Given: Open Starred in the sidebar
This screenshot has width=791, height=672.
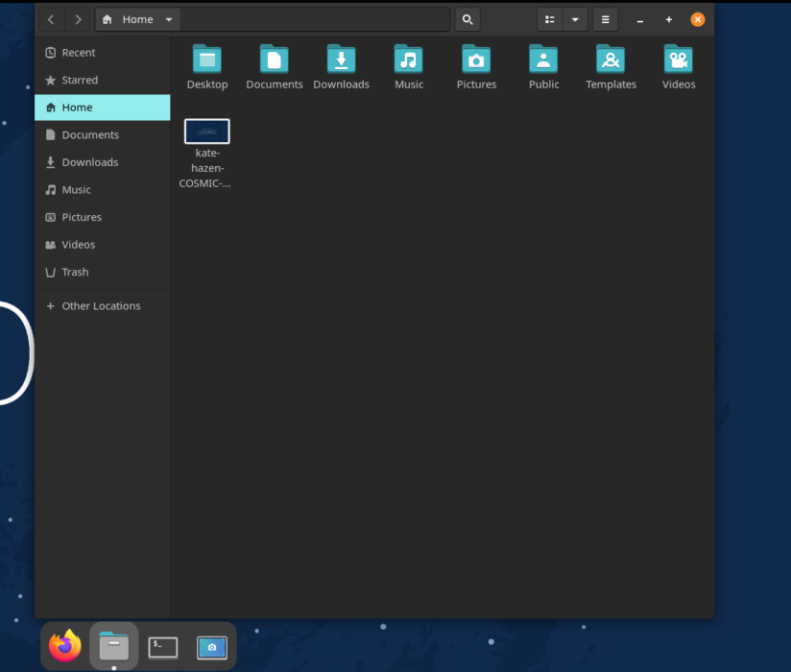Looking at the screenshot, I should pyautogui.click(x=103, y=80).
